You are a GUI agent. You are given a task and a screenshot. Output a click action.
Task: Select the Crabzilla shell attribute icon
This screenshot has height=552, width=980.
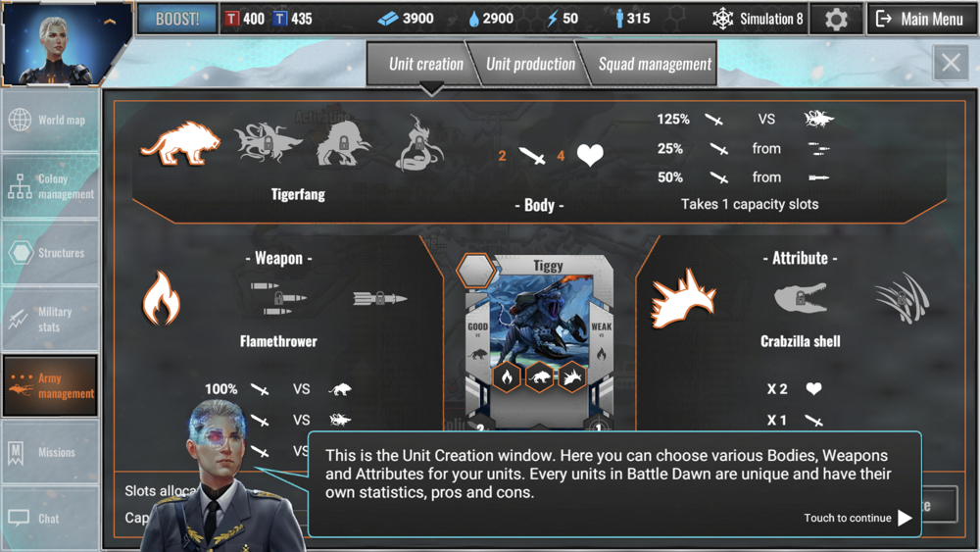click(683, 298)
